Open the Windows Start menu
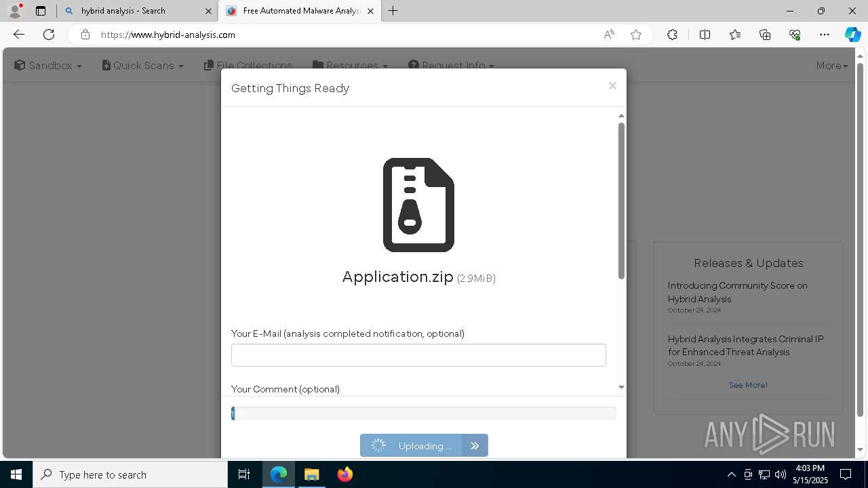 point(16,474)
